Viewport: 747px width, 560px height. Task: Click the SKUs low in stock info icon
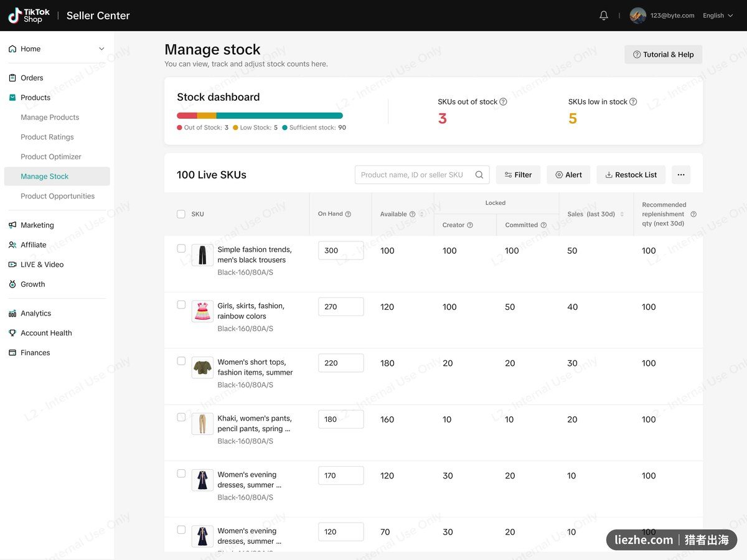(x=633, y=101)
